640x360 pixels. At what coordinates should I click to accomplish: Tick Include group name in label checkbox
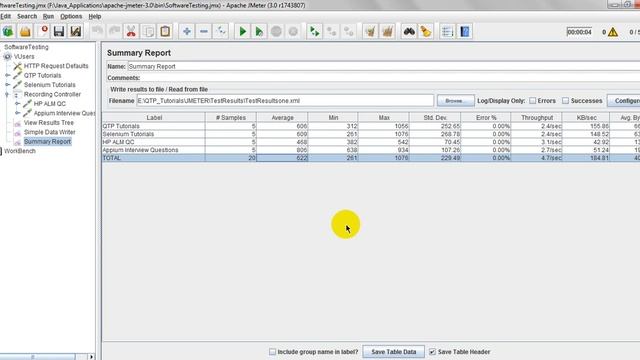(x=272, y=351)
